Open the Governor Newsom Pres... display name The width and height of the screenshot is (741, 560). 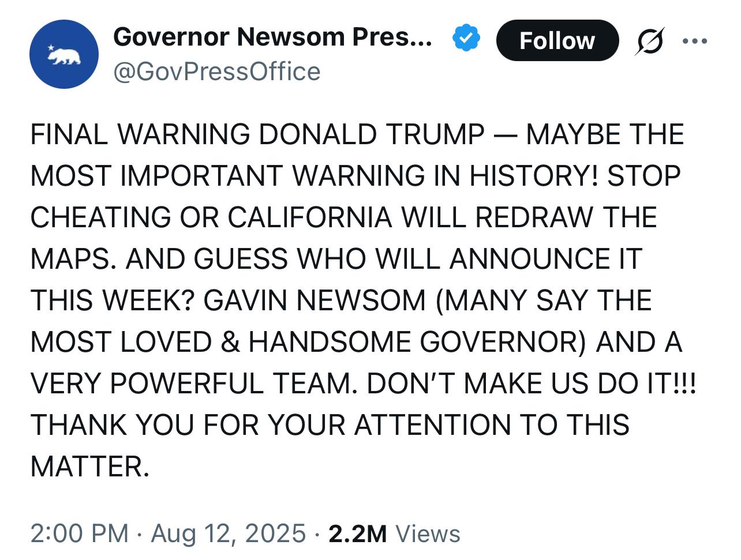point(272,37)
